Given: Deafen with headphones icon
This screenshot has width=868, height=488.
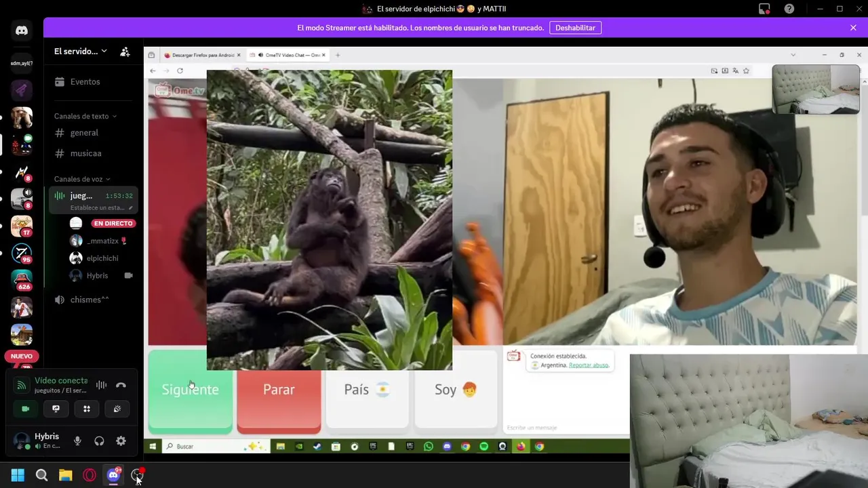Looking at the screenshot, I should pyautogui.click(x=99, y=441).
